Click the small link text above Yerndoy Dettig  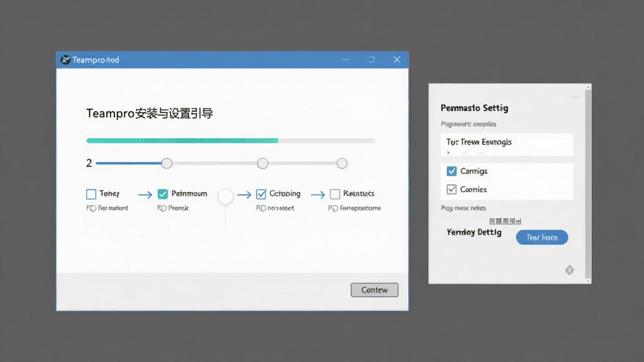(505, 221)
